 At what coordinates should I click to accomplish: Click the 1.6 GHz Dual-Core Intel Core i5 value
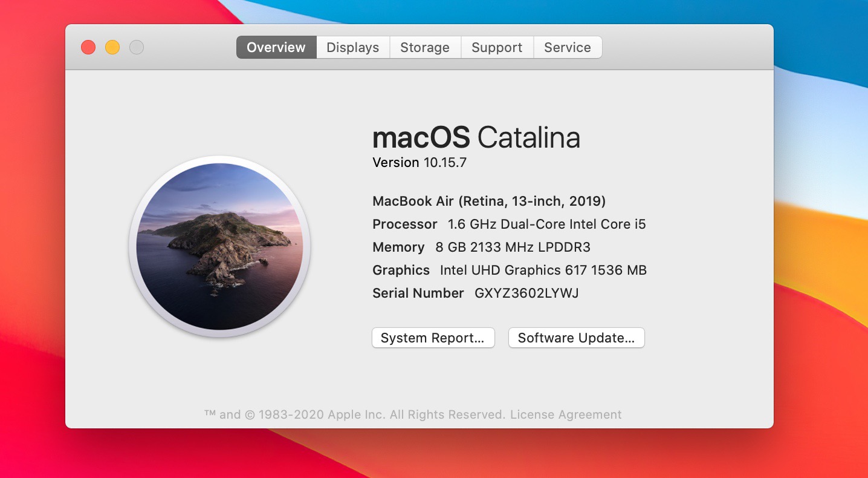pyautogui.click(x=547, y=224)
